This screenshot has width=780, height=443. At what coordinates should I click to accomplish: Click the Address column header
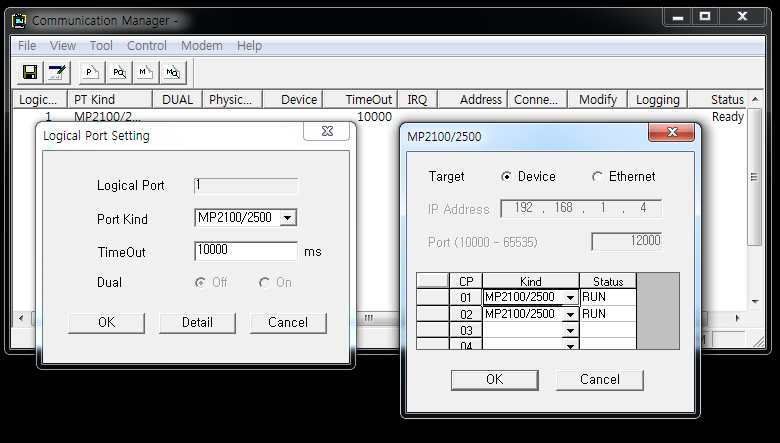473,99
